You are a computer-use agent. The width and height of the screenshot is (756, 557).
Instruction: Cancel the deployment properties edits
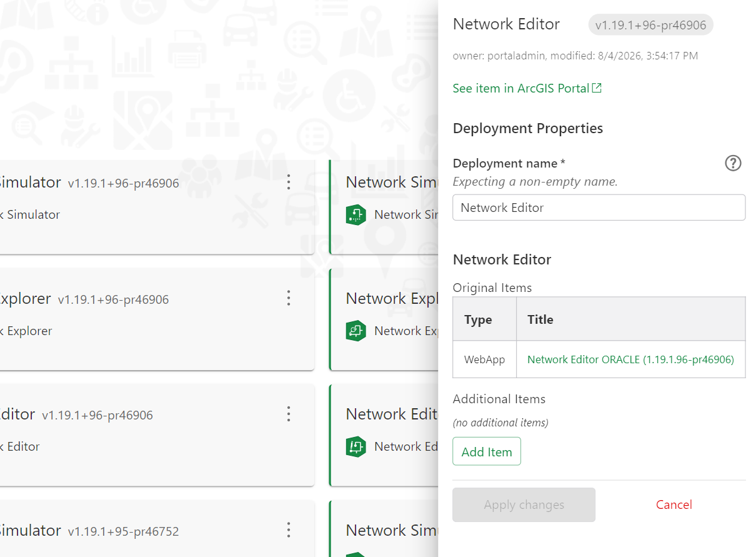(674, 504)
